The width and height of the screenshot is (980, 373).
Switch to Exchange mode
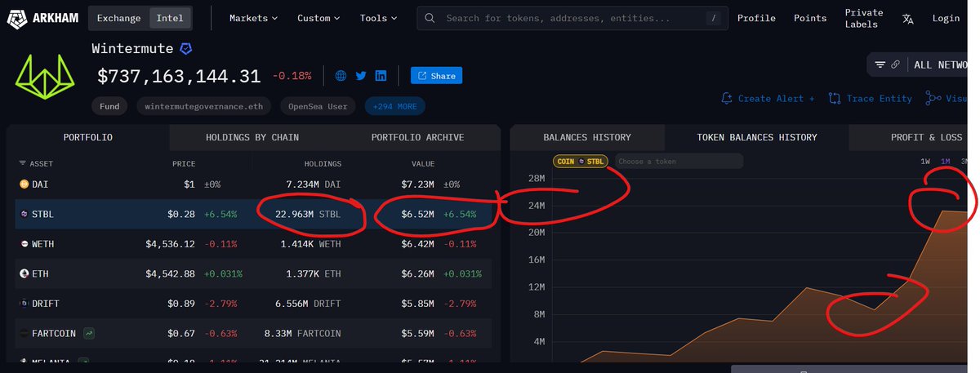point(119,18)
